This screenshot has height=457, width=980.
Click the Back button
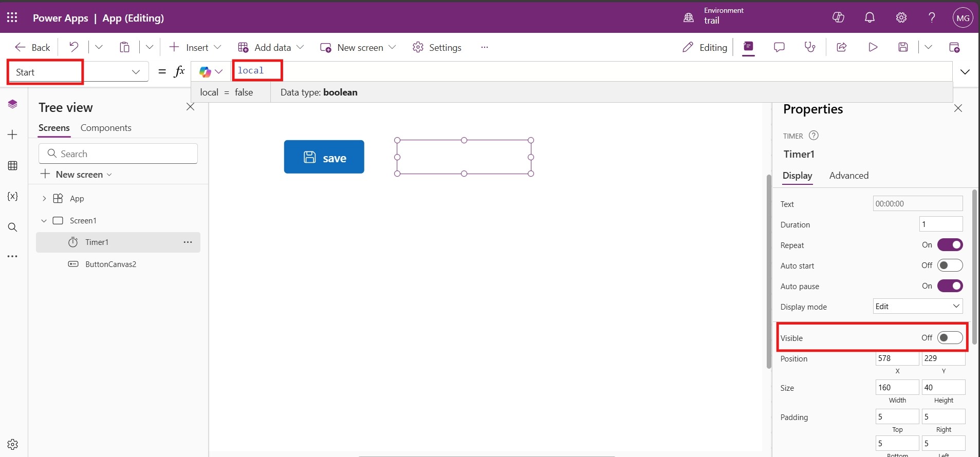coord(33,47)
